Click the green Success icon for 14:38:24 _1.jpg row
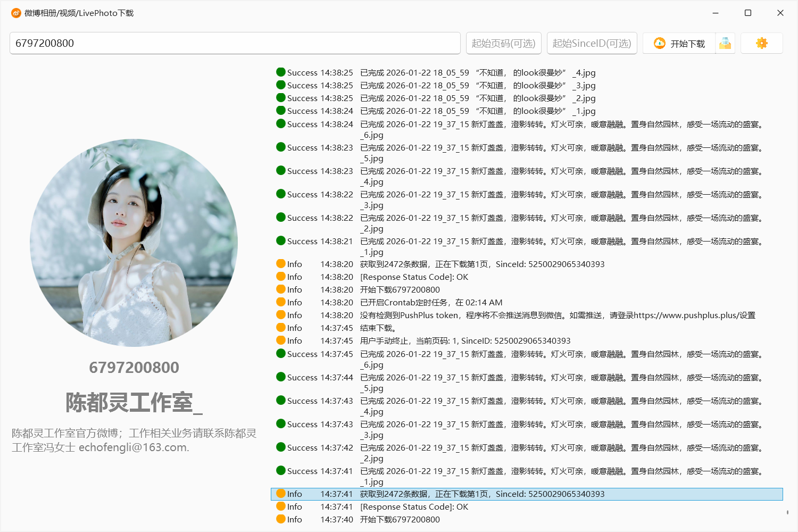The width and height of the screenshot is (798, 532). pos(281,110)
